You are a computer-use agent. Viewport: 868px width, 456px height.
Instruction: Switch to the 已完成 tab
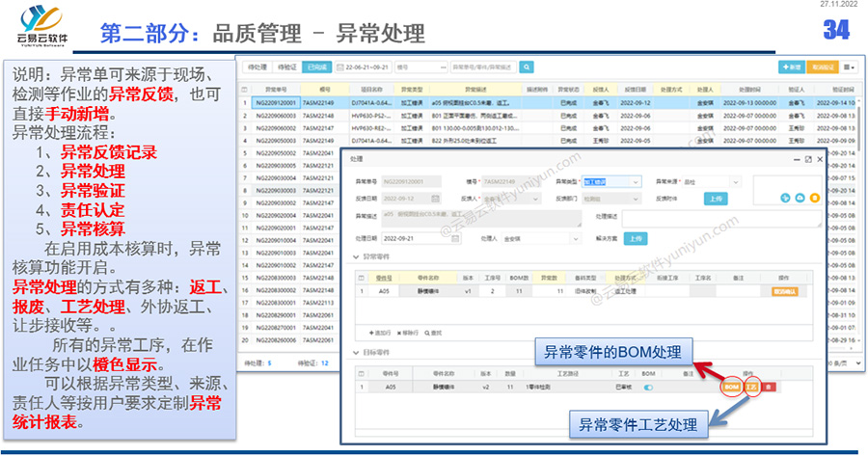[316, 67]
